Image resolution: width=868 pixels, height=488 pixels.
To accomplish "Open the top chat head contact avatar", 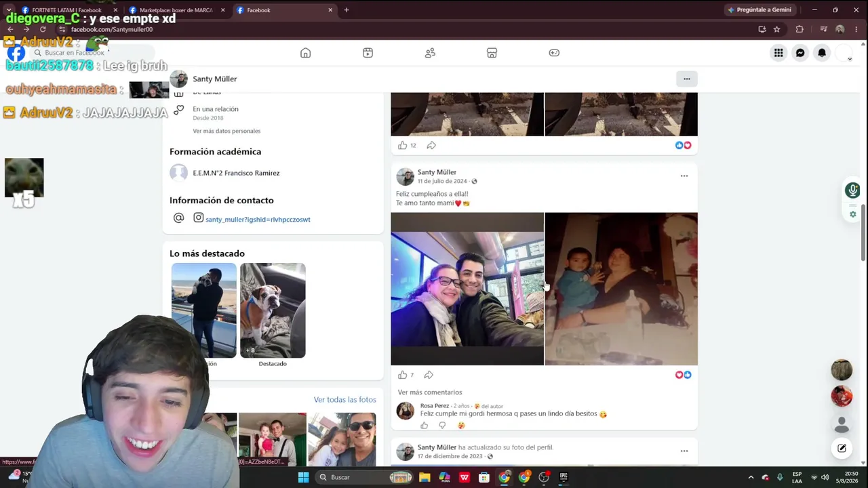I will (x=842, y=369).
